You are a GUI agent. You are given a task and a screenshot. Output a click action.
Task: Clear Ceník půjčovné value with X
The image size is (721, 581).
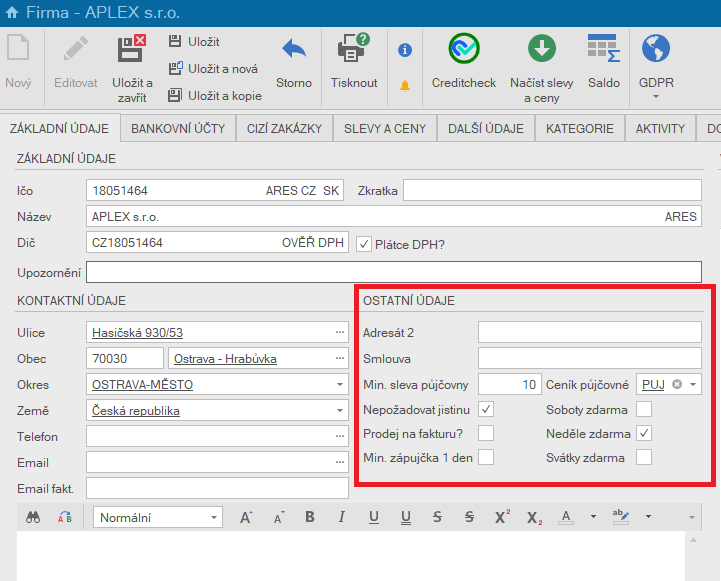tap(677, 384)
